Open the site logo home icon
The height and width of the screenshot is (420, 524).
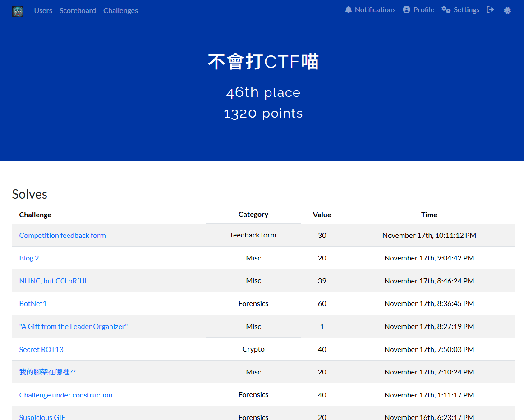coord(18,11)
